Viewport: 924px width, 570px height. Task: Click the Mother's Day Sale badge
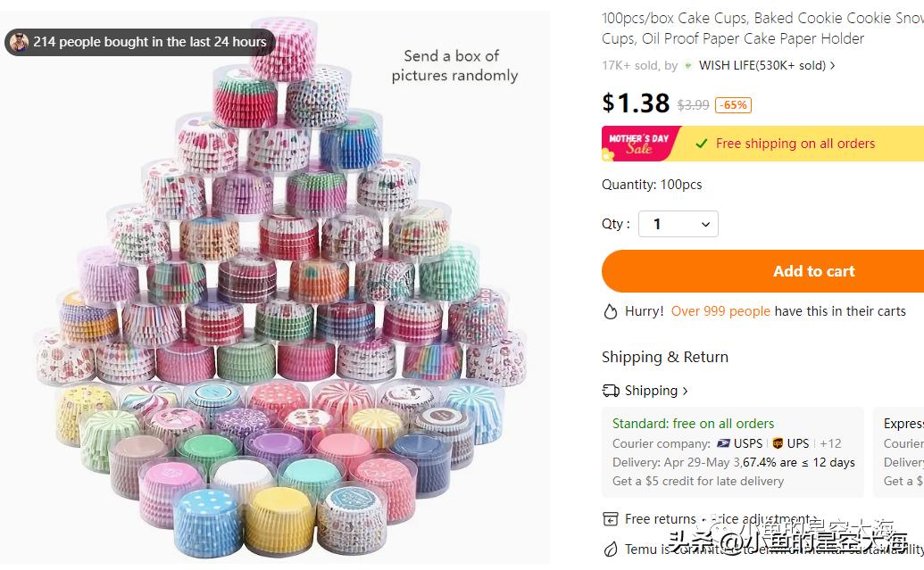[638, 144]
